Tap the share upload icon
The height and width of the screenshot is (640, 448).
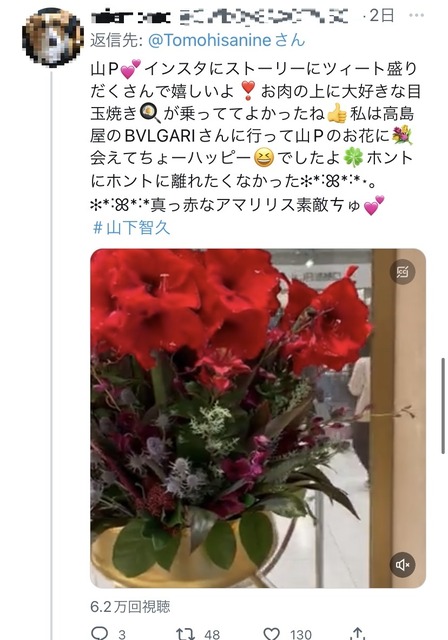click(357, 633)
